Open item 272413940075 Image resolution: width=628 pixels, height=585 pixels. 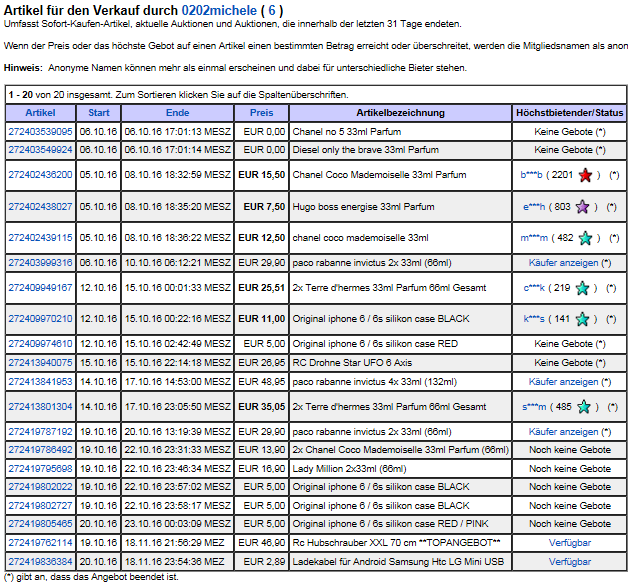(x=40, y=363)
